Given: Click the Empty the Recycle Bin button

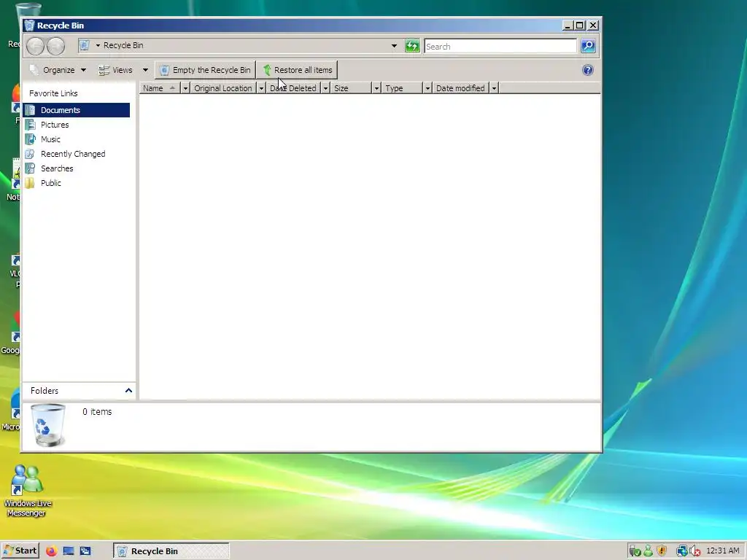Looking at the screenshot, I should pyautogui.click(x=205, y=70).
